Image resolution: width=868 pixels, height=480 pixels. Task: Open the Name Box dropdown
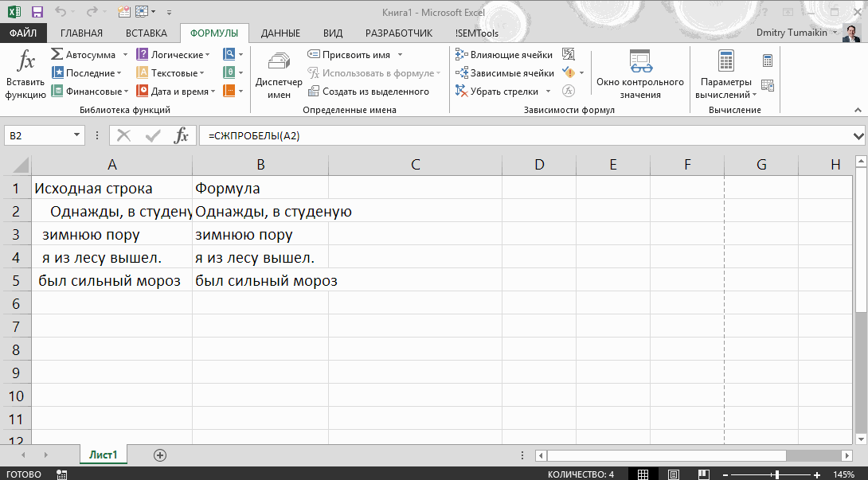pos(76,135)
